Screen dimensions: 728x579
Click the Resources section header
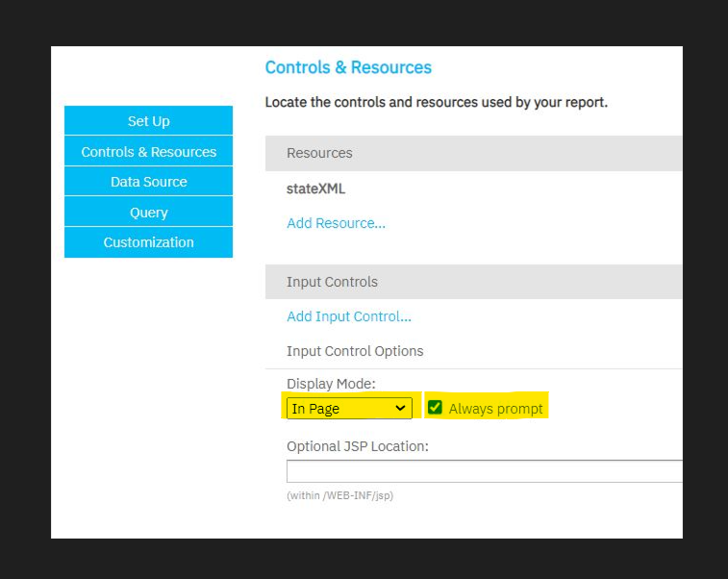click(473, 153)
